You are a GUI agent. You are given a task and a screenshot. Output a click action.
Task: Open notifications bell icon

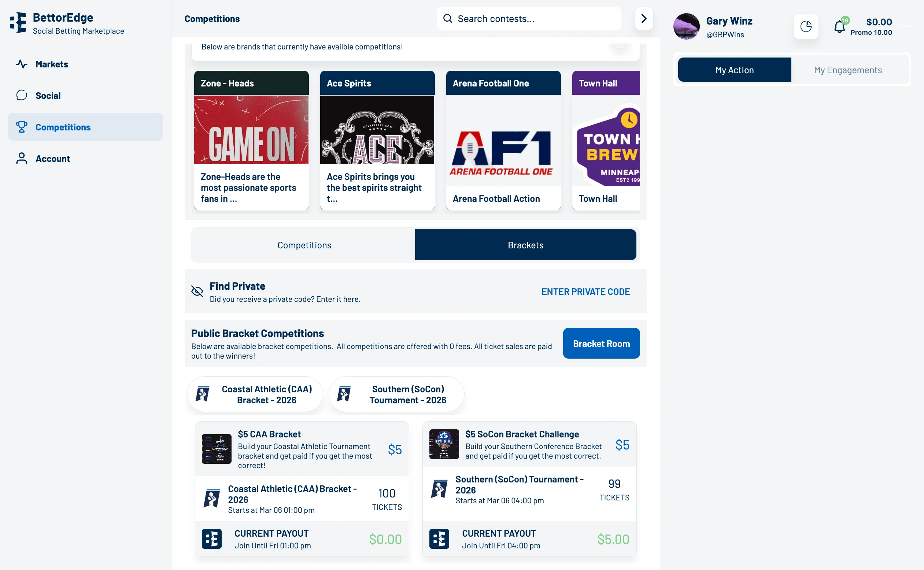coord(839,26)
